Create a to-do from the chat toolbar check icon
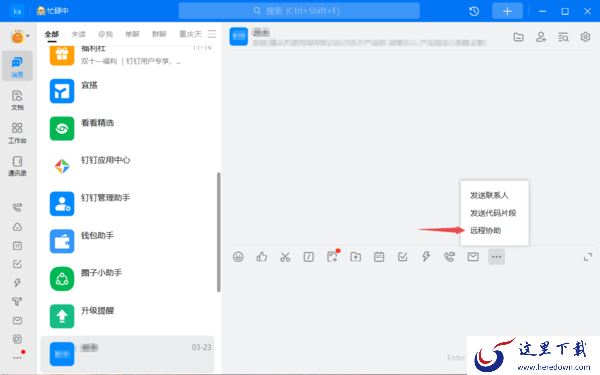Image resolution: width=600 pixels, height=375 pixels. [403, 257]
